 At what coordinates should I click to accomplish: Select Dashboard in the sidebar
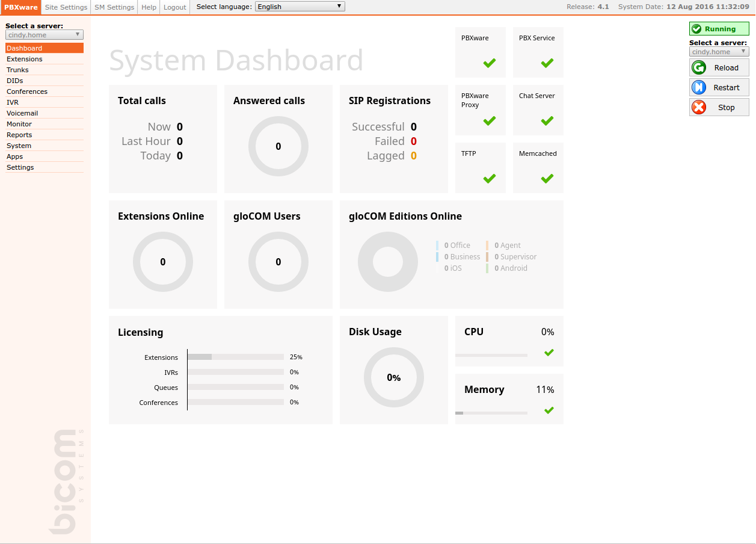45,48
